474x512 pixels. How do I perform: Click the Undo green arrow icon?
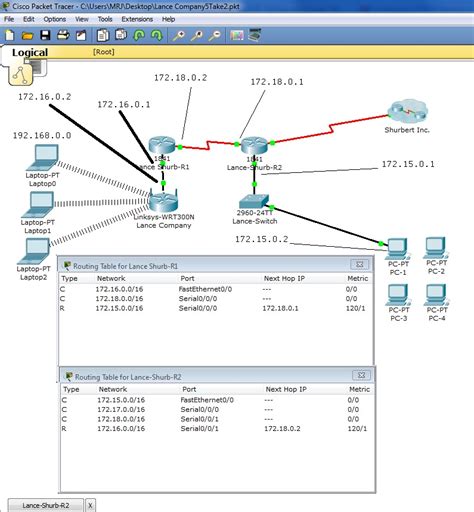(139, 35)
